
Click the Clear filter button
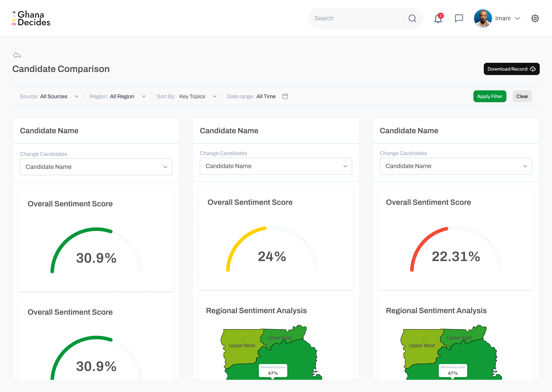click(522, 96)
